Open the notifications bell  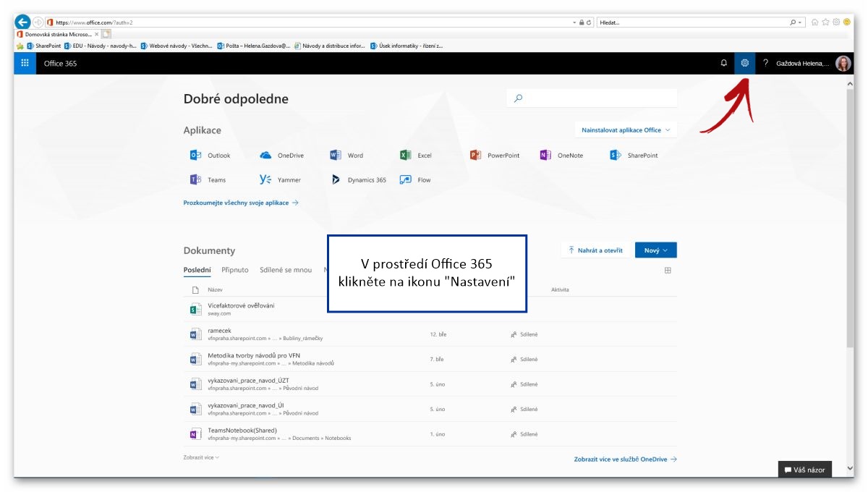[723, 64]
